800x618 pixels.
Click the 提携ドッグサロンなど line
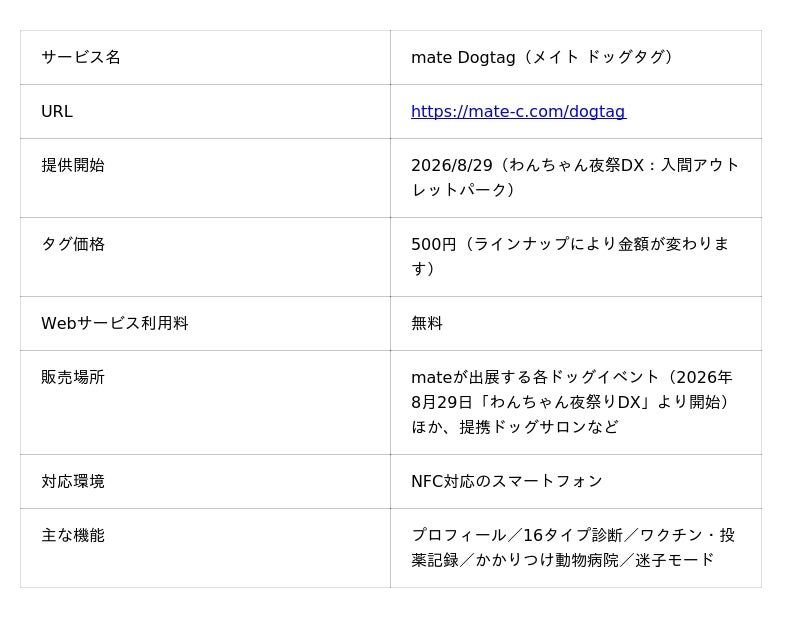(x=539, y=427)
